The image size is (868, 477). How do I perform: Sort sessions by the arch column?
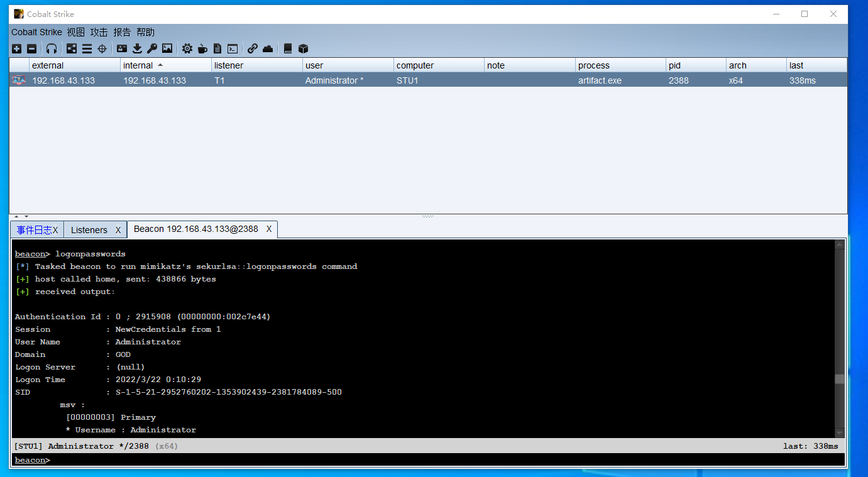tap(756, 65)
